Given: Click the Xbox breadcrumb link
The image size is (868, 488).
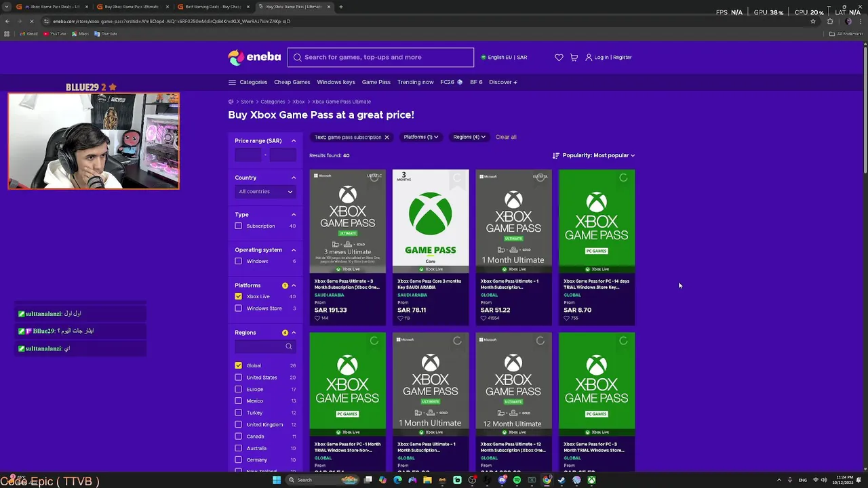Looking at the screenshot, I should (298, 102).
